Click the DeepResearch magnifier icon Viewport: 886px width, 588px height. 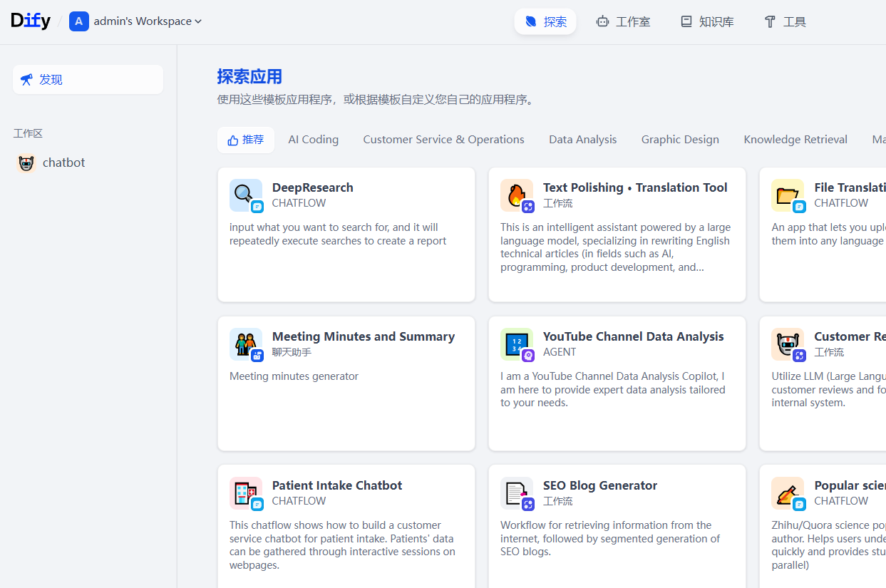click(x=246, y=195)
